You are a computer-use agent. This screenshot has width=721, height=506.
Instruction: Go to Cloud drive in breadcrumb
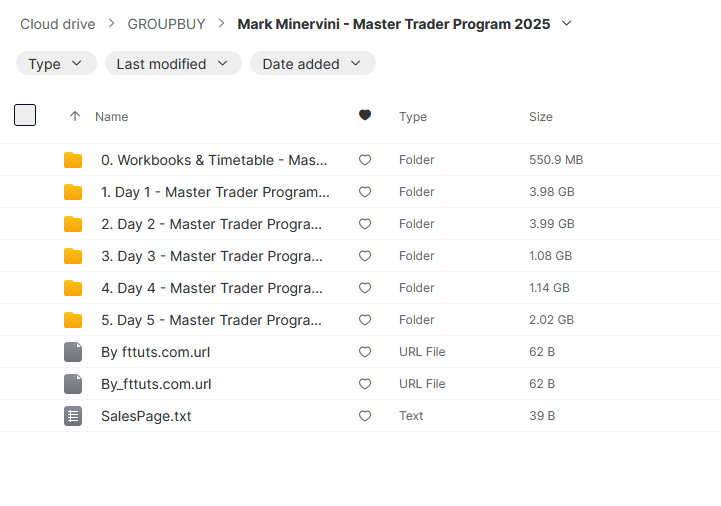click(x=58, y=24)
